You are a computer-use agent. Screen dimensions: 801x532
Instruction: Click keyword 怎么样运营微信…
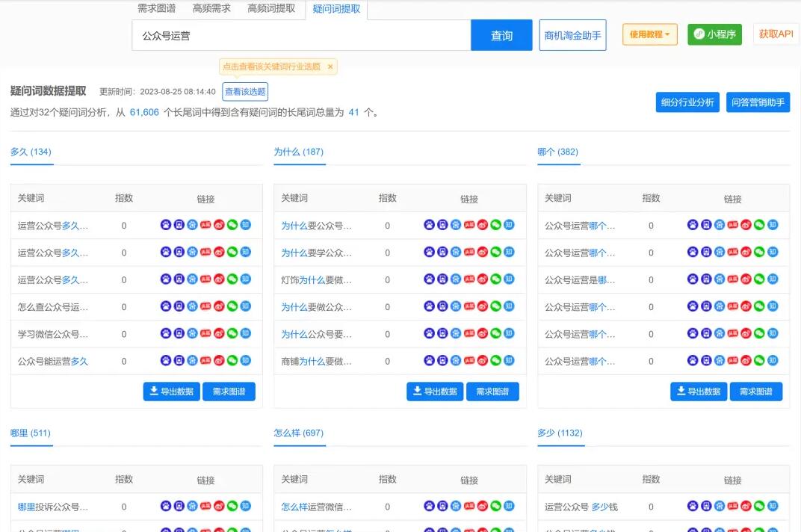coord(316,507)
